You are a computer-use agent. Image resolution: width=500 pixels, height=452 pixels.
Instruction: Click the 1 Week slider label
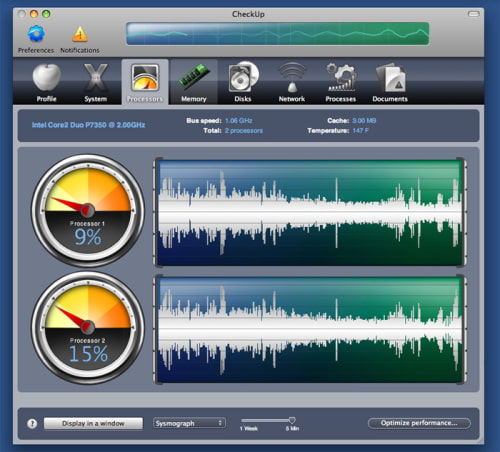(248, 429)
